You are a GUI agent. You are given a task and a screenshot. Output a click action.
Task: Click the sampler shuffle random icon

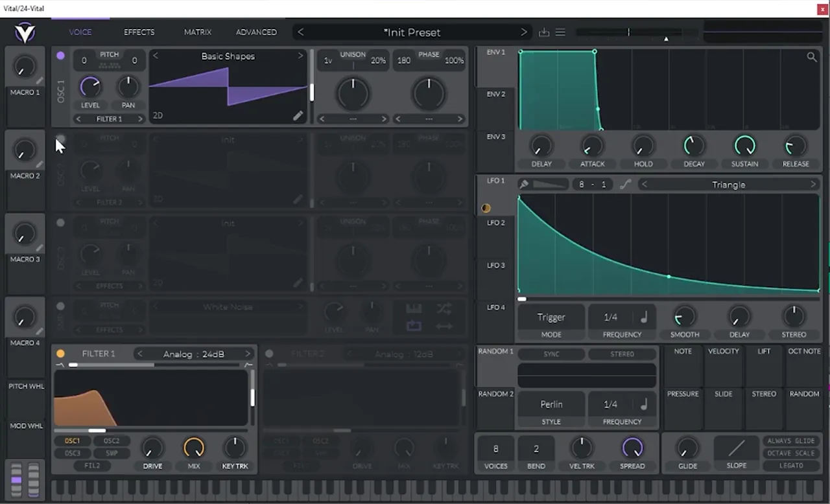point(444,308)
